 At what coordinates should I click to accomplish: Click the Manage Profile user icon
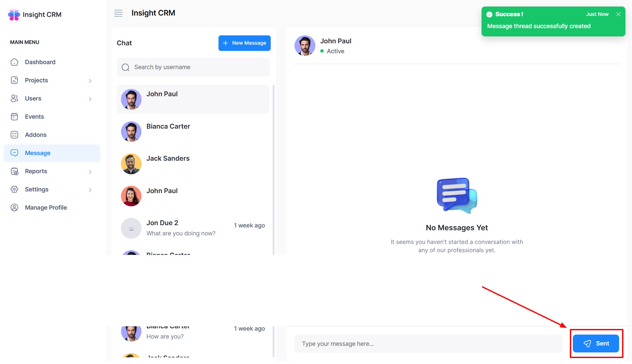[x=15, y=208]
